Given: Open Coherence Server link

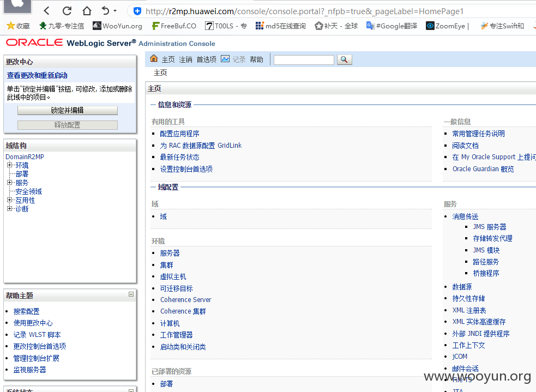Looking at the screenshot, I should (x=185, y=300).
